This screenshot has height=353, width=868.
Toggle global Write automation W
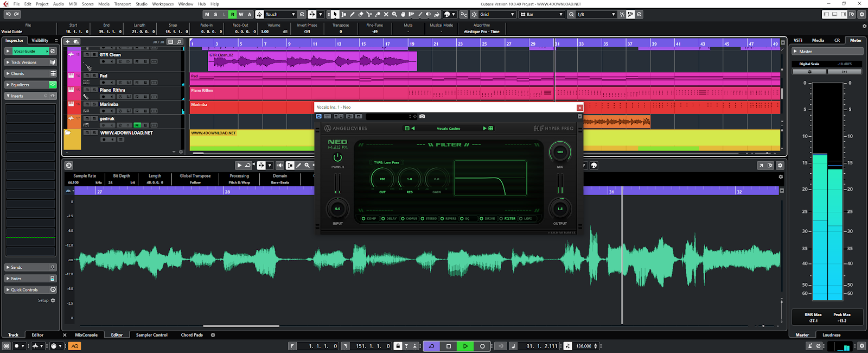click(241, 15)
